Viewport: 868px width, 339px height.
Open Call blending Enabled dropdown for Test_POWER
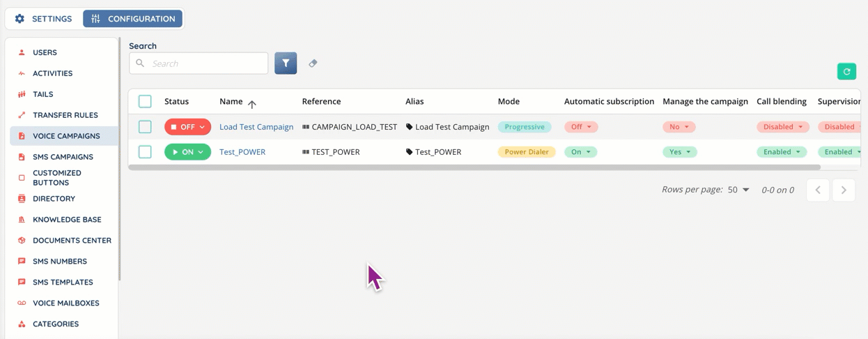click(782, 152)
